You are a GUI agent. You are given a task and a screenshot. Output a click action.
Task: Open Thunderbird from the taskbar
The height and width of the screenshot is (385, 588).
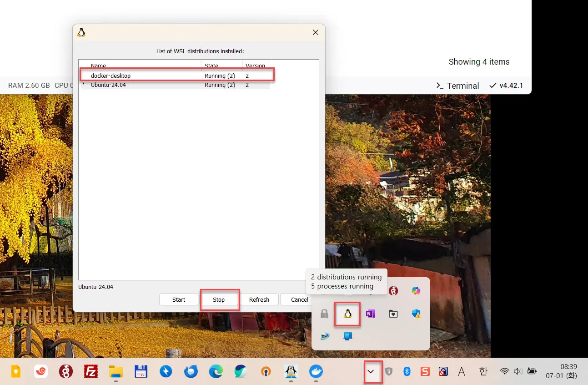point(191,371)
